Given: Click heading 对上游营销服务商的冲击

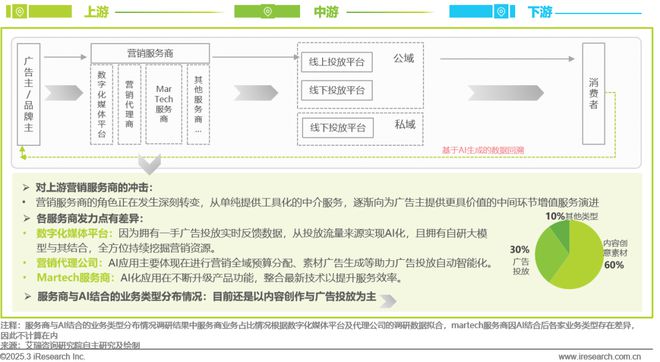Looking at the screenshot, I should point(94,188).
